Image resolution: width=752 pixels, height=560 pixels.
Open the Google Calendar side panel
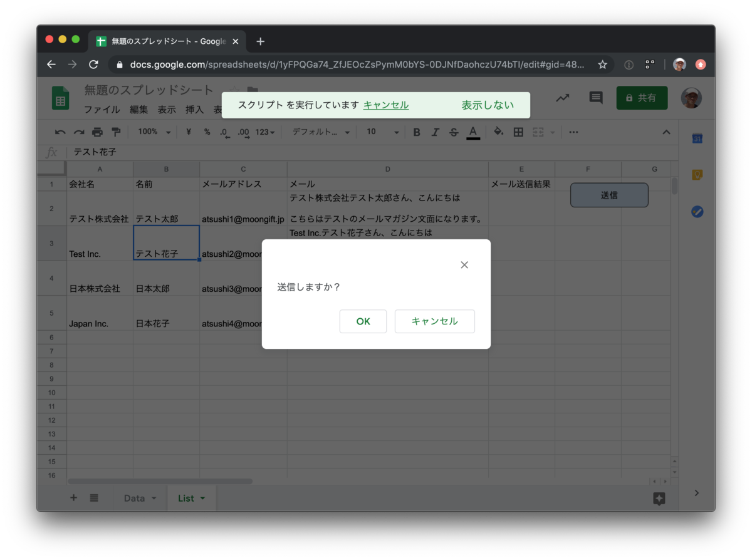[x=697, y=138]
